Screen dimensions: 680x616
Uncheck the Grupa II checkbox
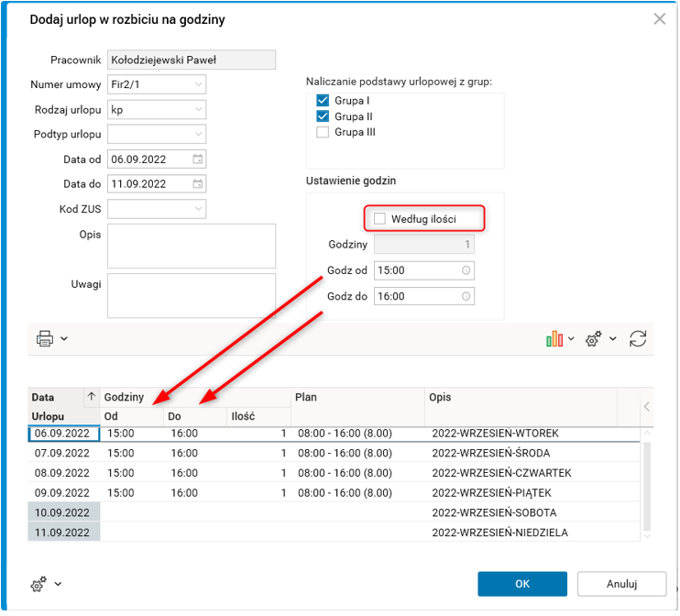pos(323,116)
